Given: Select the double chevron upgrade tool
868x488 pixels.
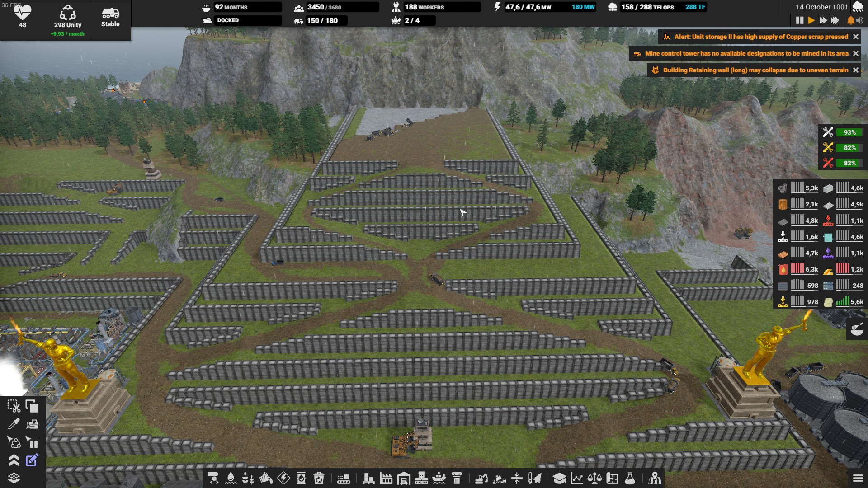Looking at the screenshot, I should click(14, 460).
